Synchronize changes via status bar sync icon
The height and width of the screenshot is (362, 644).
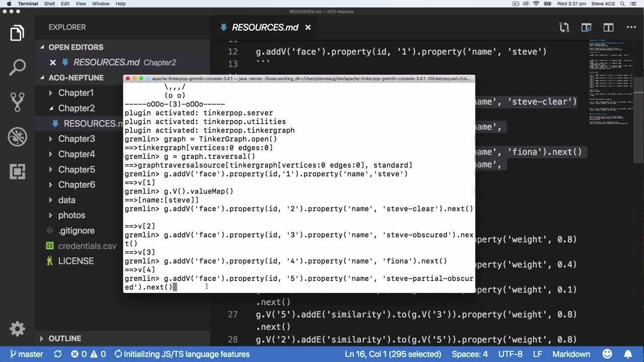point(58,354)
